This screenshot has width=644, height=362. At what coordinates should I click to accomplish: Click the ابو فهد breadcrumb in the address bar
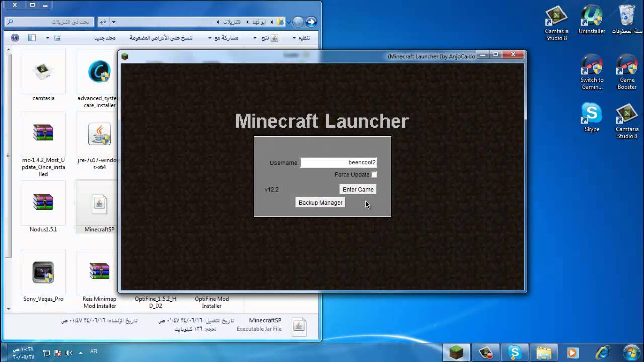pos(259,22)
